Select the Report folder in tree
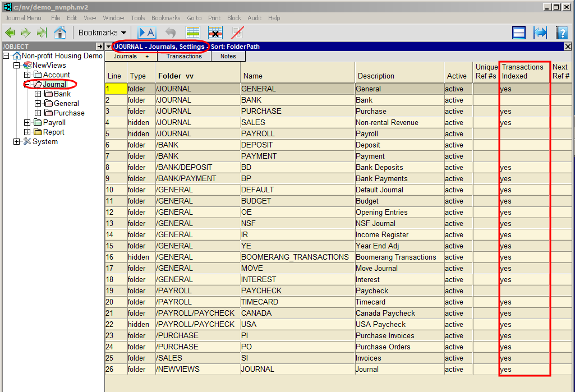Viewport: 575px width, 392px height. (x=53, y=132)
